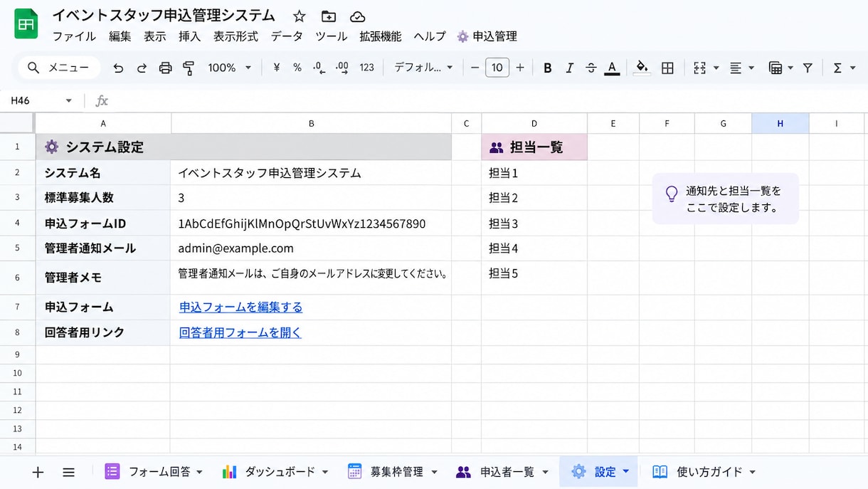The image size is (868, 489).
Task: Open 編集 menu
Action: 120,36
